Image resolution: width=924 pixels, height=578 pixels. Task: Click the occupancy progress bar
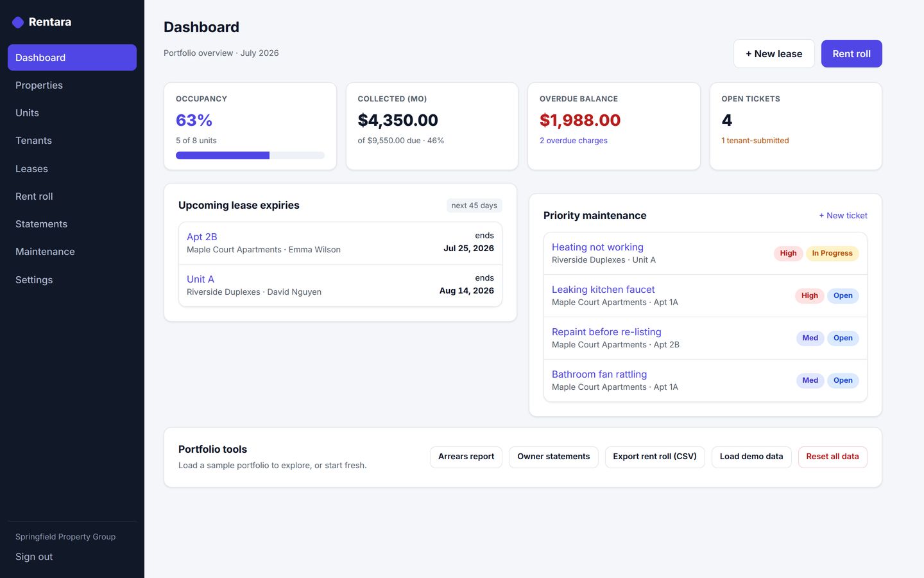tap(250, 155)
